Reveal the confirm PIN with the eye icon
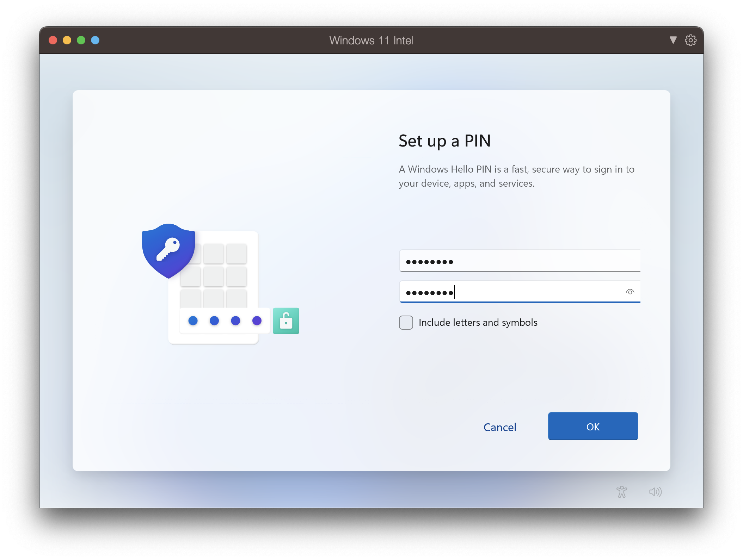743x560 pixels. coord(630,292)
